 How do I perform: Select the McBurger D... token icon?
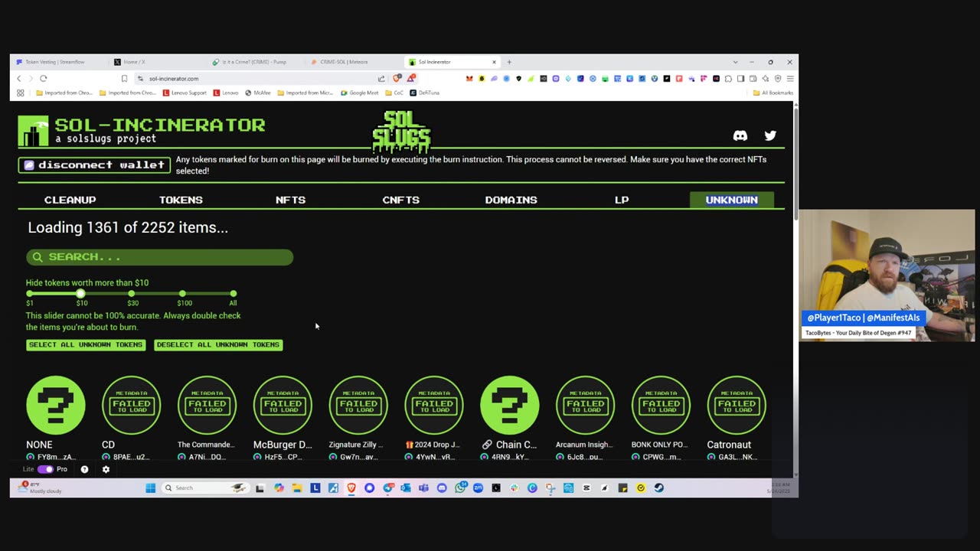tap(283, 405)
